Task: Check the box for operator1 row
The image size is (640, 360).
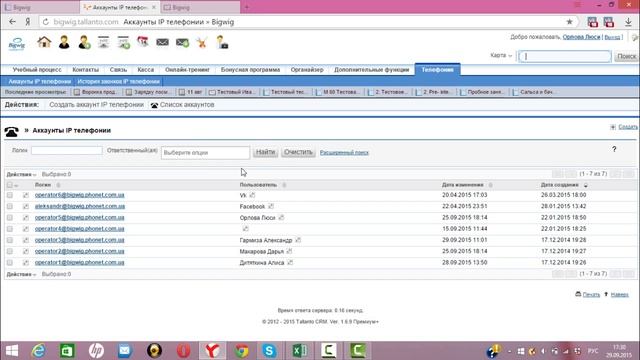Action: click(x=9, y=262)
